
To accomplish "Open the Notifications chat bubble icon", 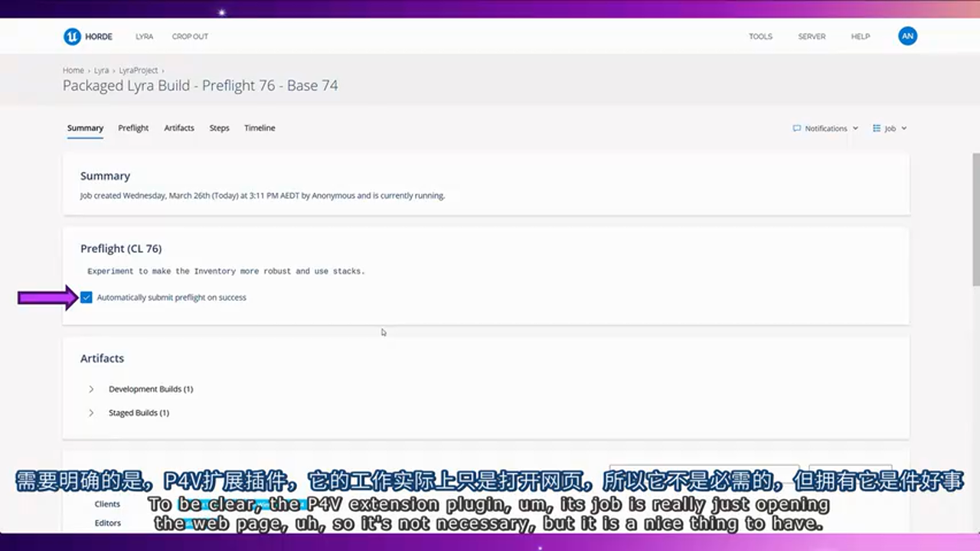I will [796, 129].
